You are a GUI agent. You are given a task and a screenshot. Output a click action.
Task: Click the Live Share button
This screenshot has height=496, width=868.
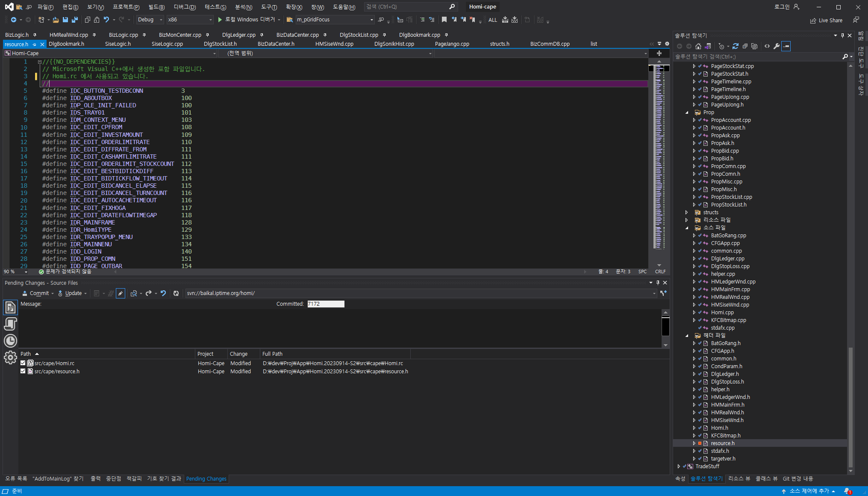pyautogui.click(x=826, y=20)
